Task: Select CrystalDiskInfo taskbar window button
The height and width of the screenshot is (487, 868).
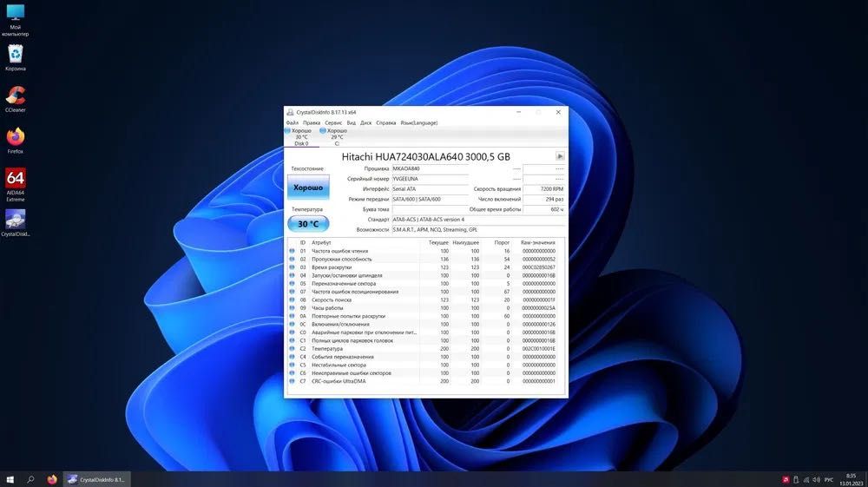Action: tap(97, 480)
